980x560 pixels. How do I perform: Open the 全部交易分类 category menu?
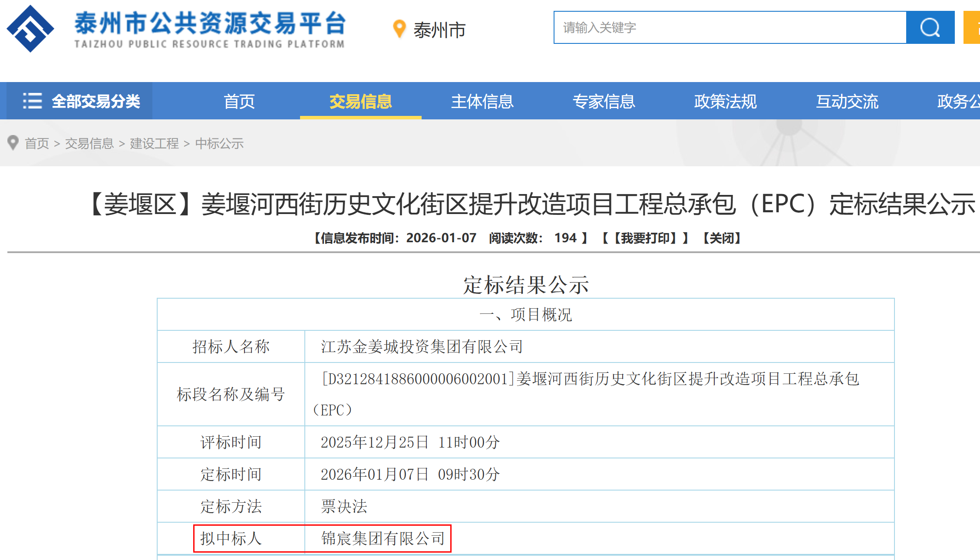(79, 101)
